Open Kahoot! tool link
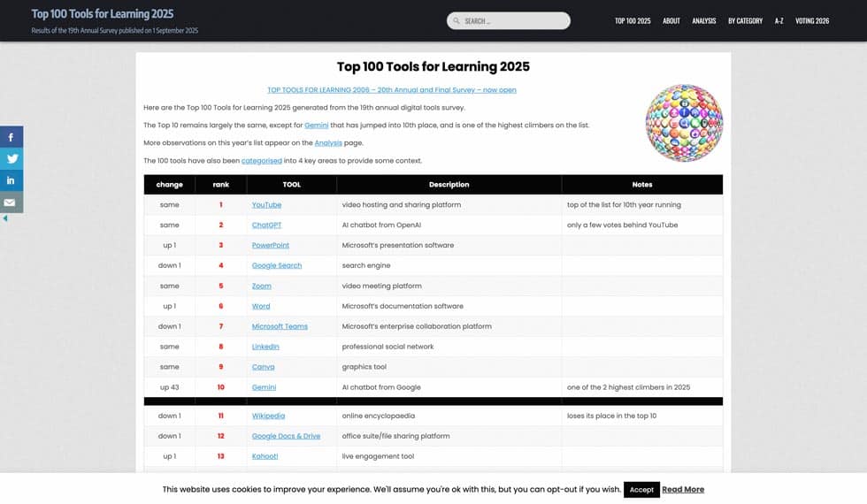 tap(265, 456)
